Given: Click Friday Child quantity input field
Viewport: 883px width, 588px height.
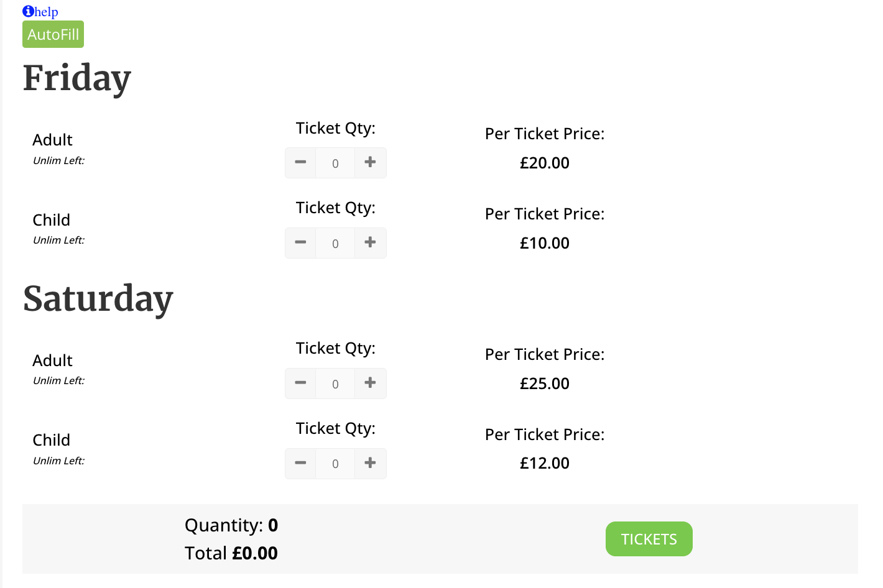Looking at the screenshot, I should point(335,243).
